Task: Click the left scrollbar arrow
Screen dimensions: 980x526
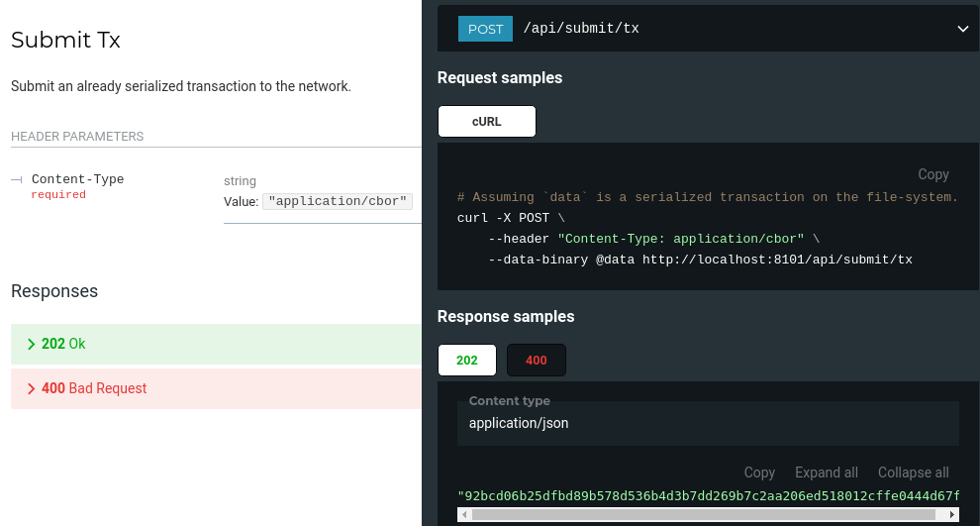Action: [463, 515]
